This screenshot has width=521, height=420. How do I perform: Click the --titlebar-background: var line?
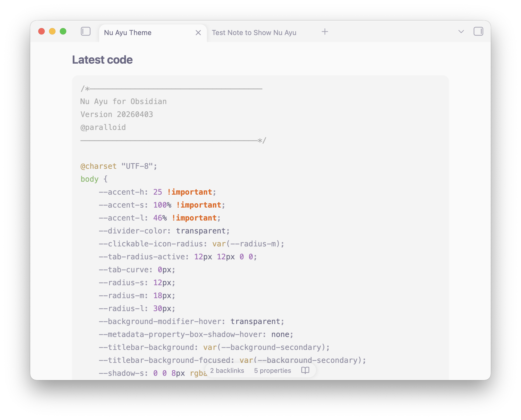pyautogui.click(x=214, y=347)
